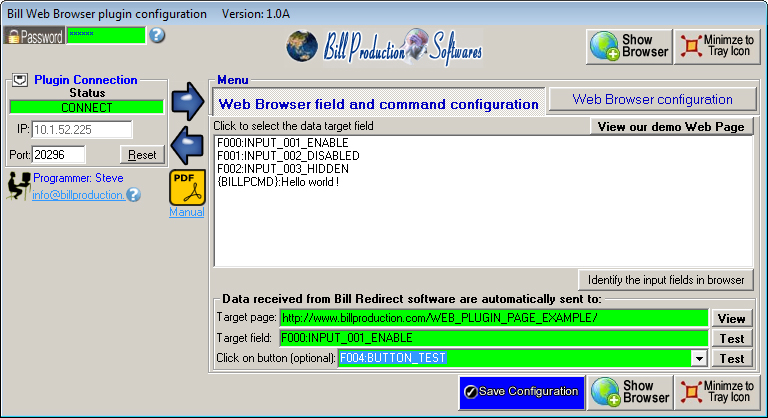Click the green CONNECT status bar
The width and height of the screenshot is (768, 418).
pos(87,107)
